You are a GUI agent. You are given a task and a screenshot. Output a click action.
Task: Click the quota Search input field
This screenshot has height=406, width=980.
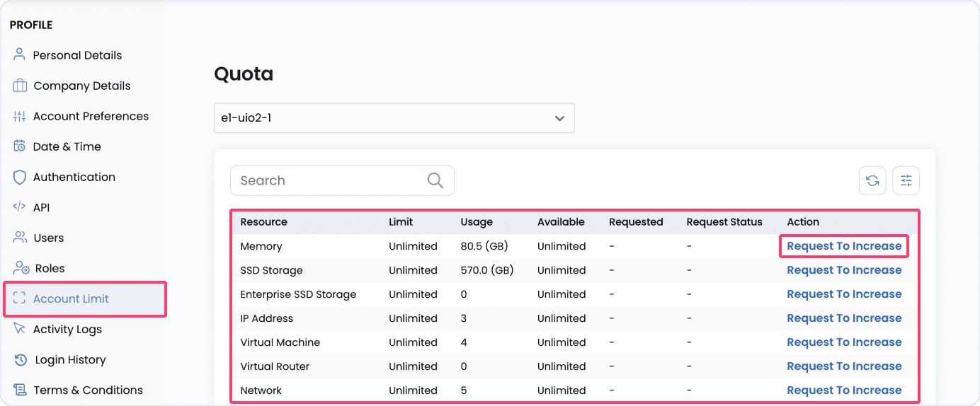coord(329,180)
